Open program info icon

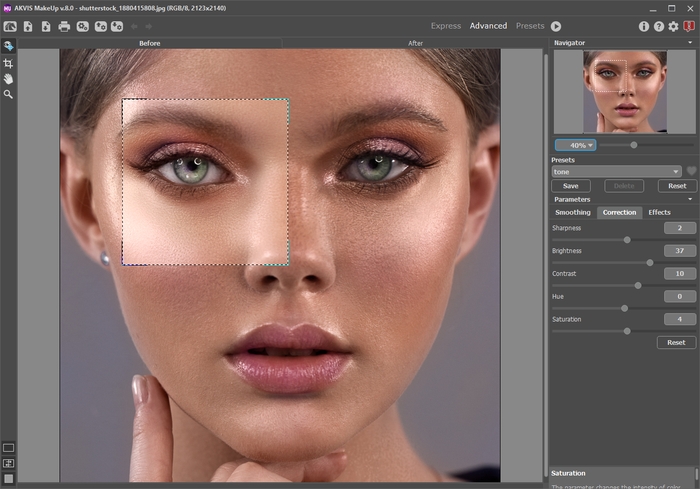(x=643, y=26)
